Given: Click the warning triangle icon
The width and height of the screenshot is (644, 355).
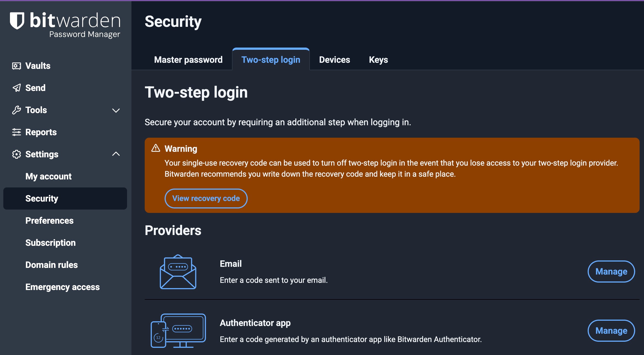Looking at the screenshot, I should click(x=156, y=148).
